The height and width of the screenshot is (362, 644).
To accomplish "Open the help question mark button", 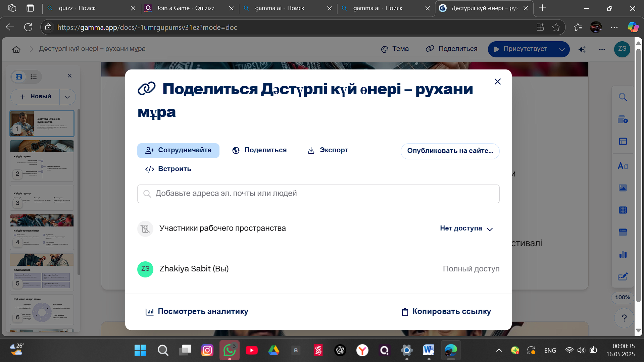I will tap(624, 318).
